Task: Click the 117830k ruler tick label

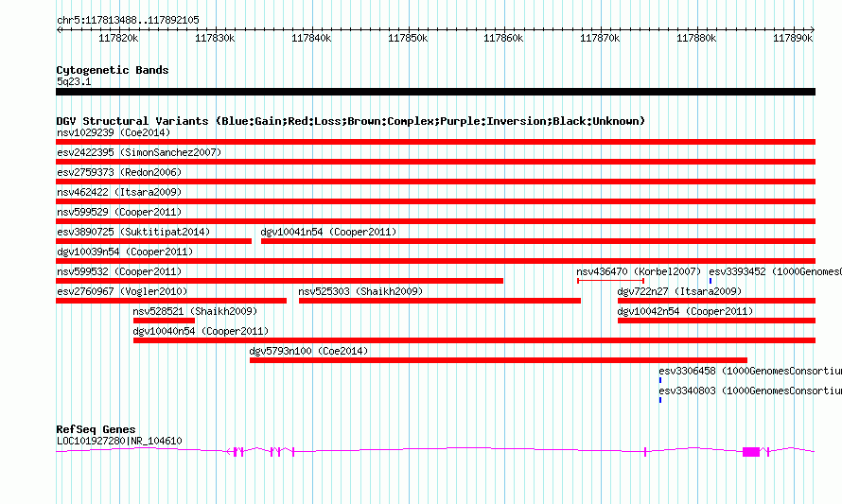Action: (215, 38)
